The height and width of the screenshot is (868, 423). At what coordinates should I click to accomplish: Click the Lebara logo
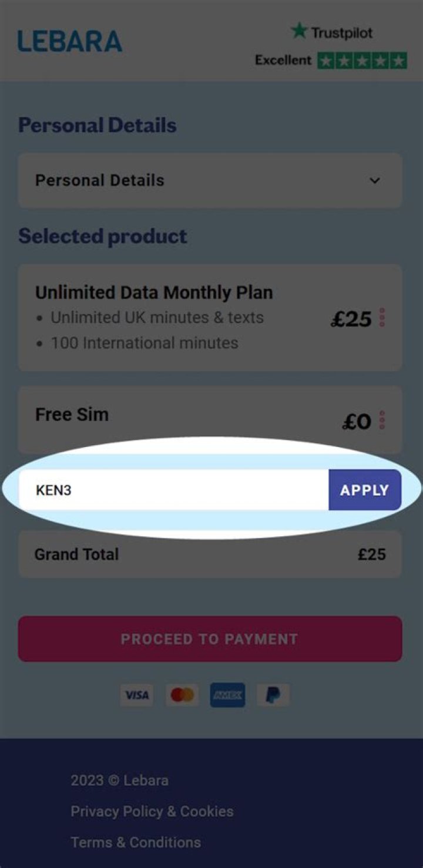pyautogui.click(x=70, y=41)
